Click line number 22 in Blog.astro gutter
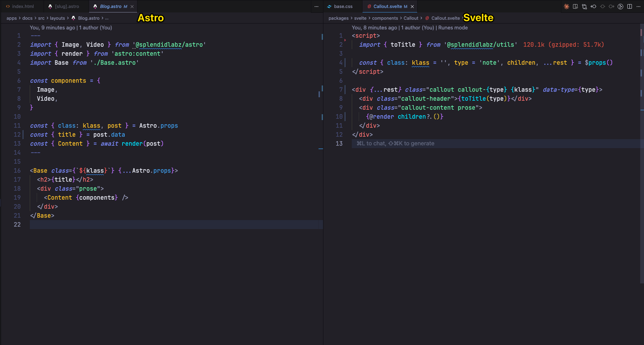The width and height of the screenshot is (644, 345). tap(17, 225)
